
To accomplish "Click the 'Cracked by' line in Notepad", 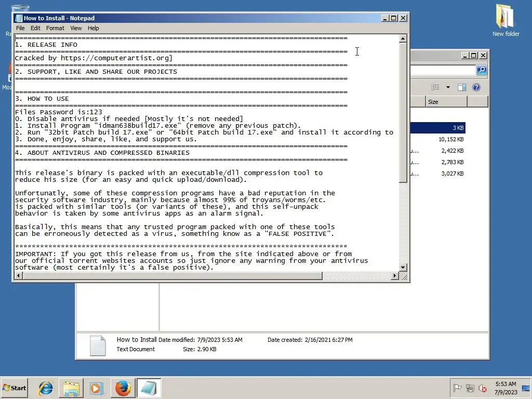I will [94, 58].
